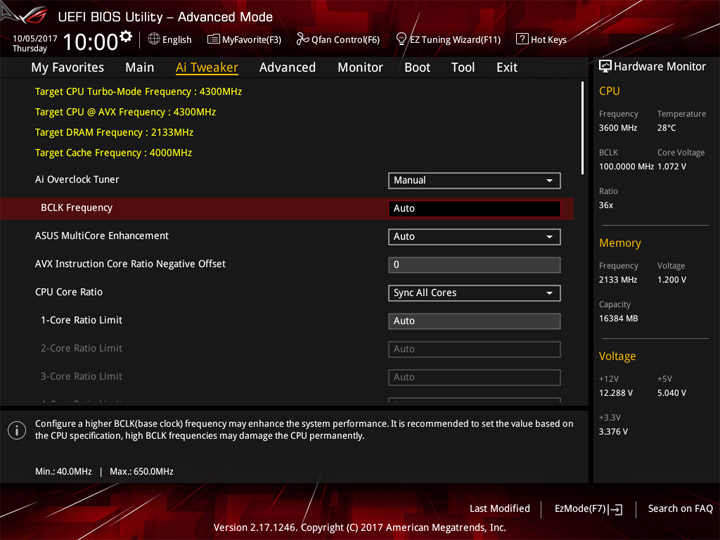Viewport: 720px width, 540px height.
Task: Open the Ai Overclock Tuner dropdown
Action: 474,180
